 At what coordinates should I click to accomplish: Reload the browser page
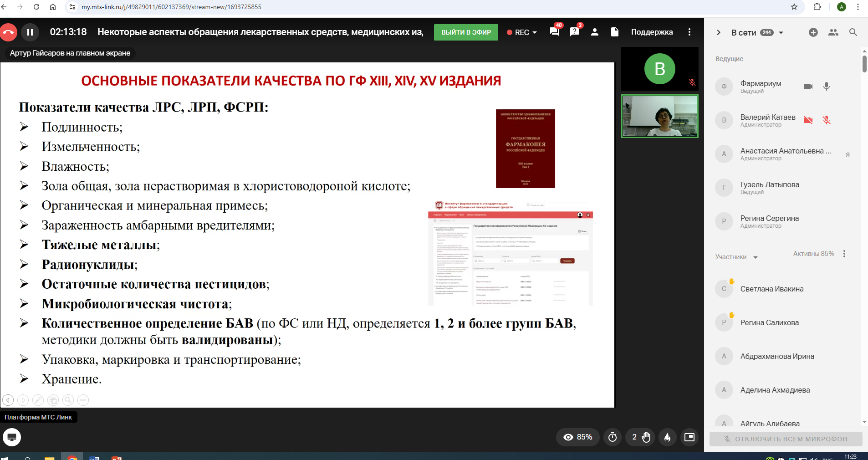point(36,7)
